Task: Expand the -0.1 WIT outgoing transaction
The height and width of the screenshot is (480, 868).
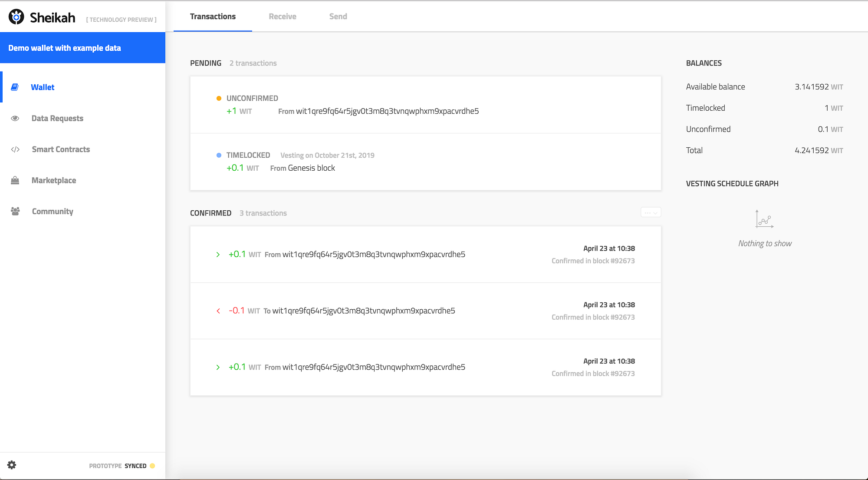Action: [x=218, y=311]
